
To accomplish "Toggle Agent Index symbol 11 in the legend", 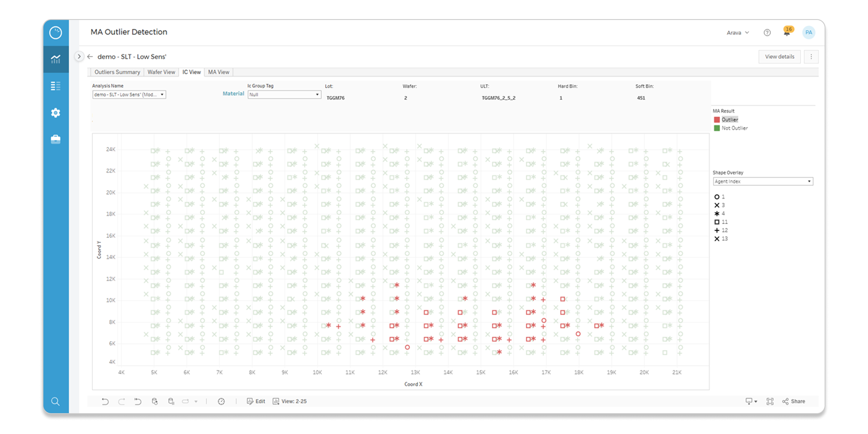I will 721,222.
